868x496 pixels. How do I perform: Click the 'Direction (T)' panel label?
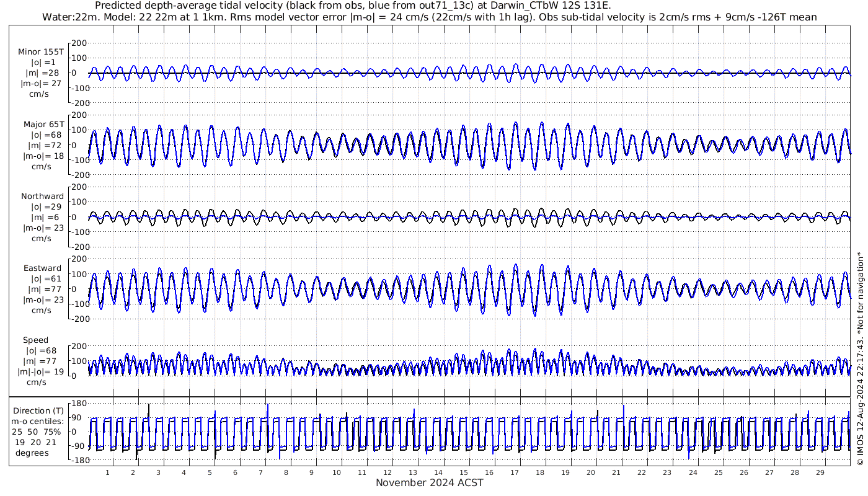tap(38, 410)
